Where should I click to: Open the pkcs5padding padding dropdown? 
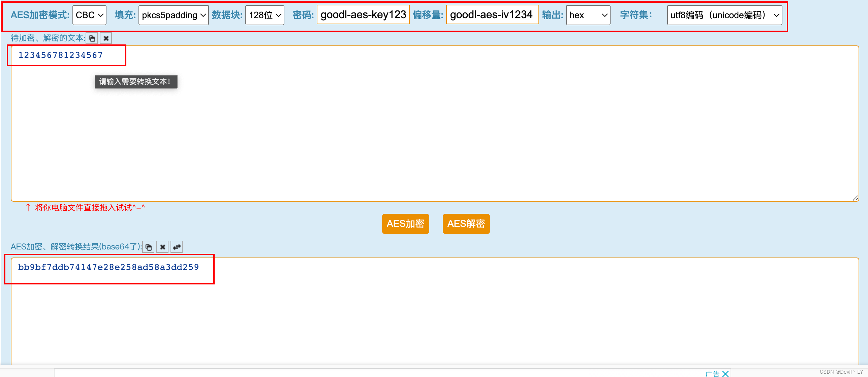pyautogui.click(x=174, y=15)
